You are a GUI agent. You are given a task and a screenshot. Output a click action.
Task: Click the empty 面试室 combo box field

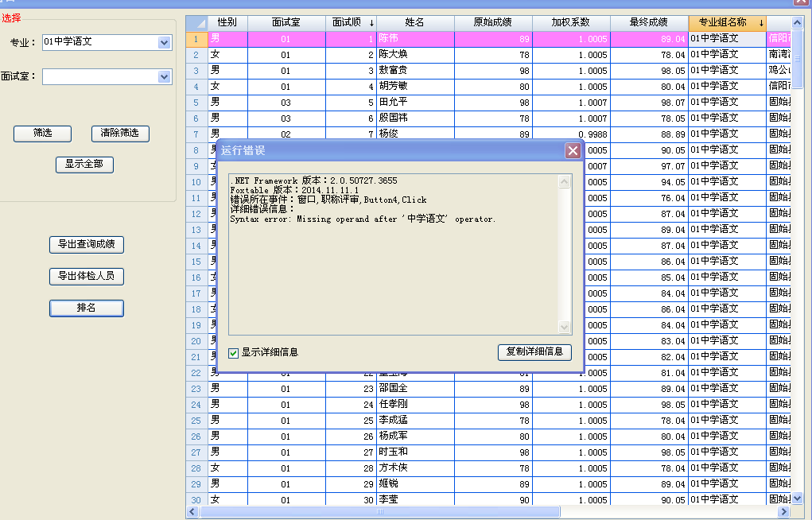coord(100,76)
